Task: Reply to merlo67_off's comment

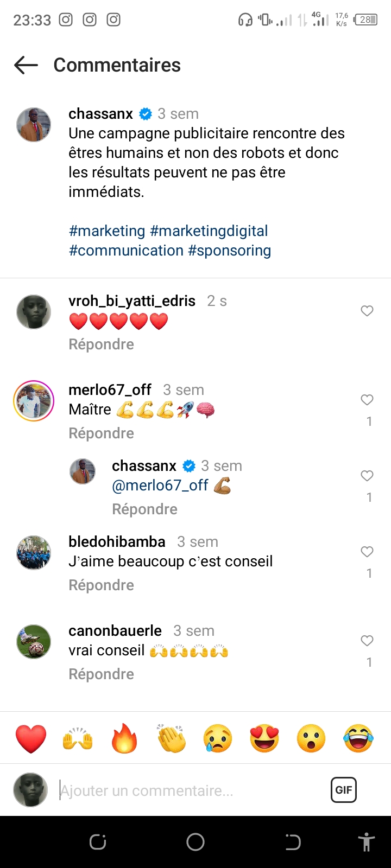Action: click(x=101, y=433)
